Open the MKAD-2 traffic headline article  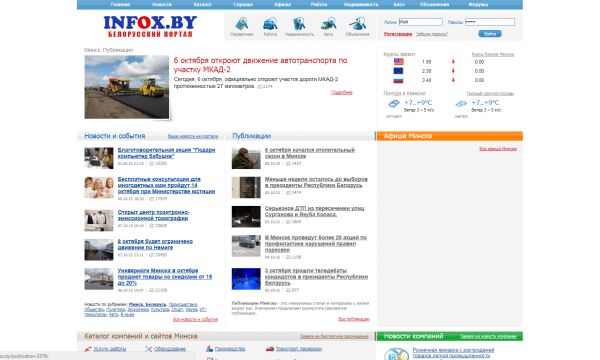[260, 65]
